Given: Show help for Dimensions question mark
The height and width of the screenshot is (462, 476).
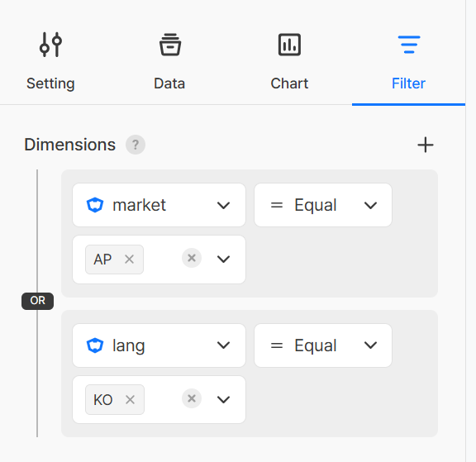Looking at the screenshot, I should coord(136,145).
